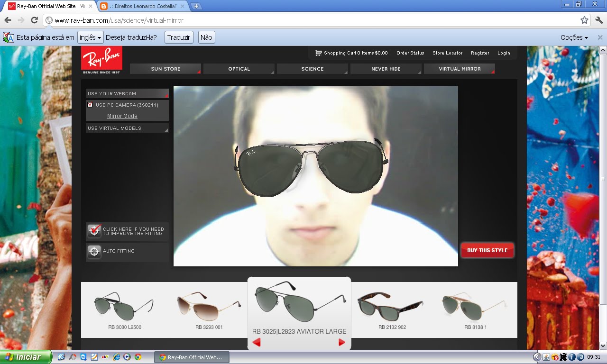Click Traduzir button
The width and height of the screenshot is (607, 364).
[x=179, y=37]
